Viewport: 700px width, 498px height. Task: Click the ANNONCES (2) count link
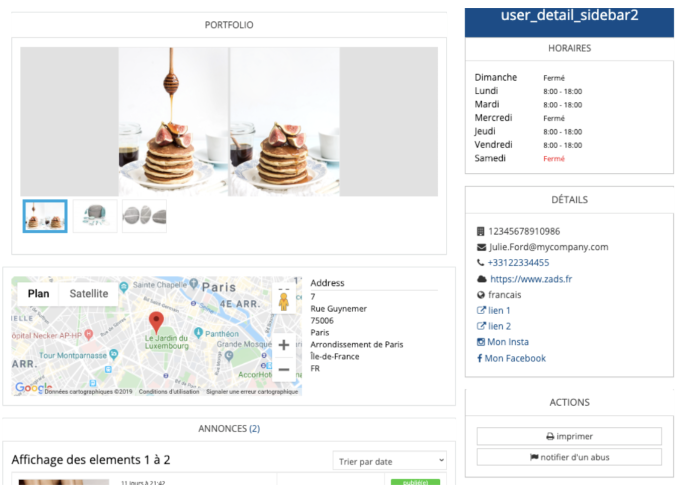(x=254, y=428)
